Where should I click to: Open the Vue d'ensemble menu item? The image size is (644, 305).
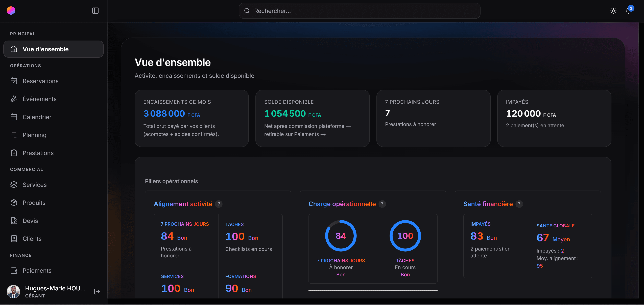(x=54, y=49)
